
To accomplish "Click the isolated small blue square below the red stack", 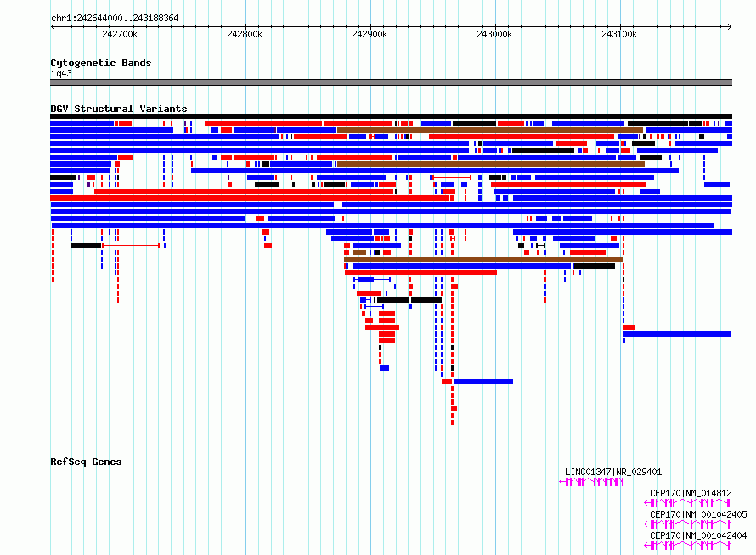I will [384, 368].
